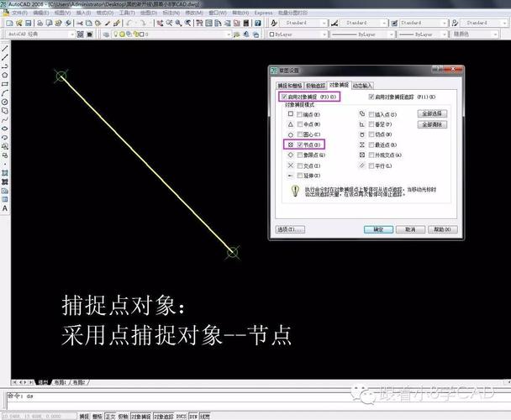
Task: Click the Plot (print) icon
Action: 40,24
